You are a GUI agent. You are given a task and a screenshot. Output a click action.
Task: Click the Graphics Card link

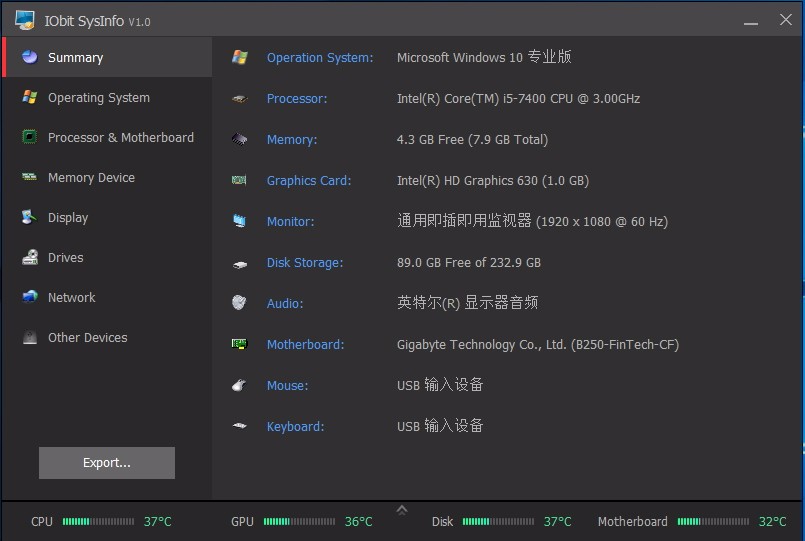[x=309, y=181]
